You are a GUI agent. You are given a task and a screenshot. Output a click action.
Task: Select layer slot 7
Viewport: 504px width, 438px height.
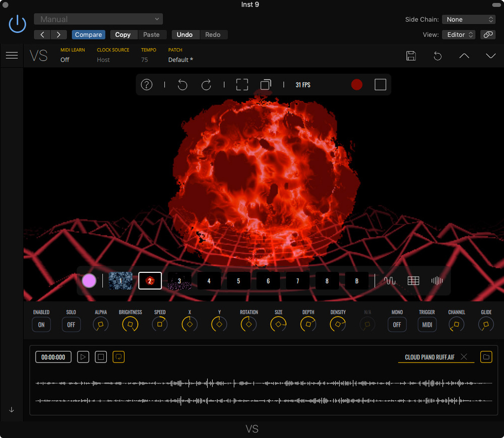click(298, 281)
